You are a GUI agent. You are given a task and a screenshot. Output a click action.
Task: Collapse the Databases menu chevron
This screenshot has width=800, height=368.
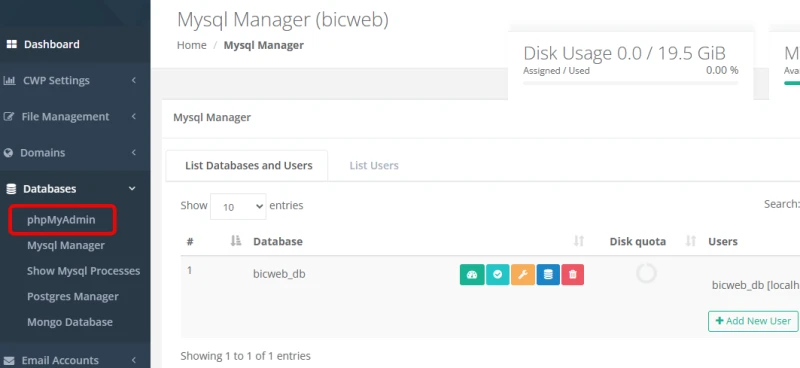point(132,188)
